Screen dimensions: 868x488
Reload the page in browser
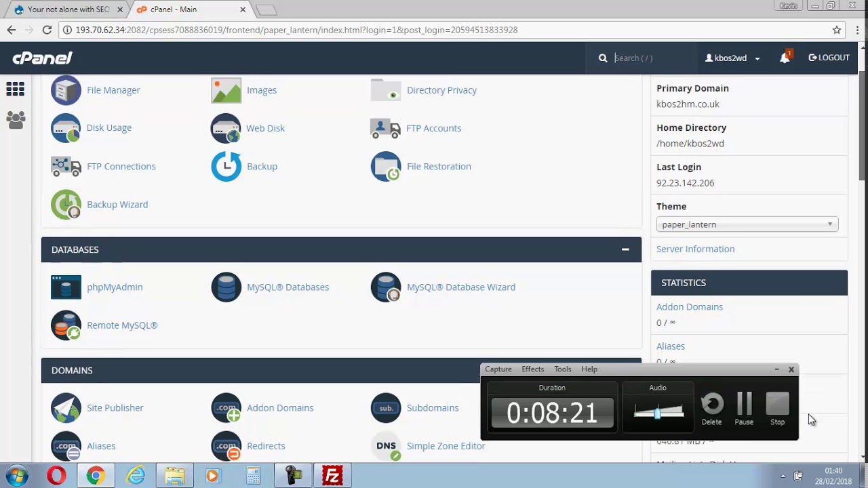(47, 30)
